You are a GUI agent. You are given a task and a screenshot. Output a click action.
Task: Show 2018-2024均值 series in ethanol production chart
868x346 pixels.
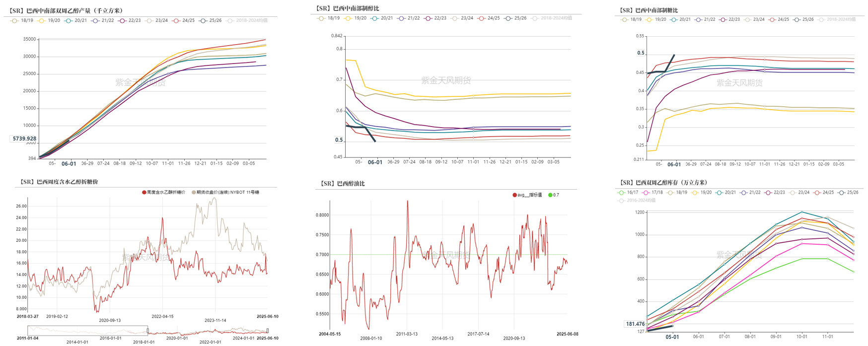[x=230, y=21]
